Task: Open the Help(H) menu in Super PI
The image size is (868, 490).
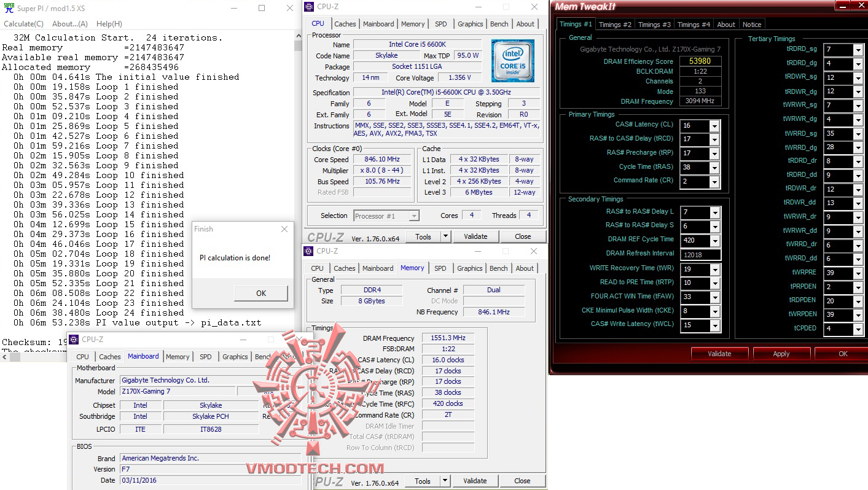Action: click(x=109, y=24)
